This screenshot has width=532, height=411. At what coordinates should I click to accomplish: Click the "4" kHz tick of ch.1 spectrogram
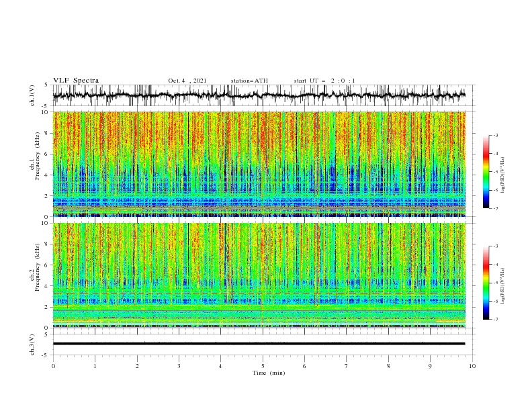(47, 175)
